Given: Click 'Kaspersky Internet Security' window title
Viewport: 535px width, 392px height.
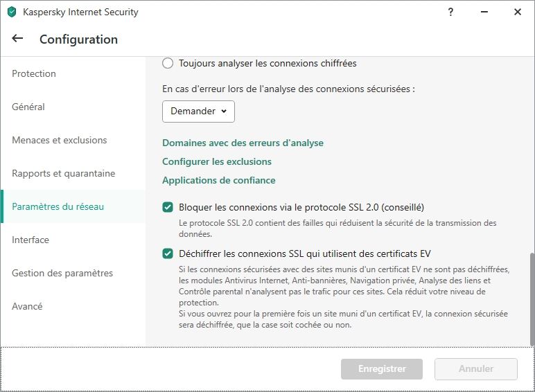Looking at the screenshot, I should pyautogui.click(x=80, y=12).
